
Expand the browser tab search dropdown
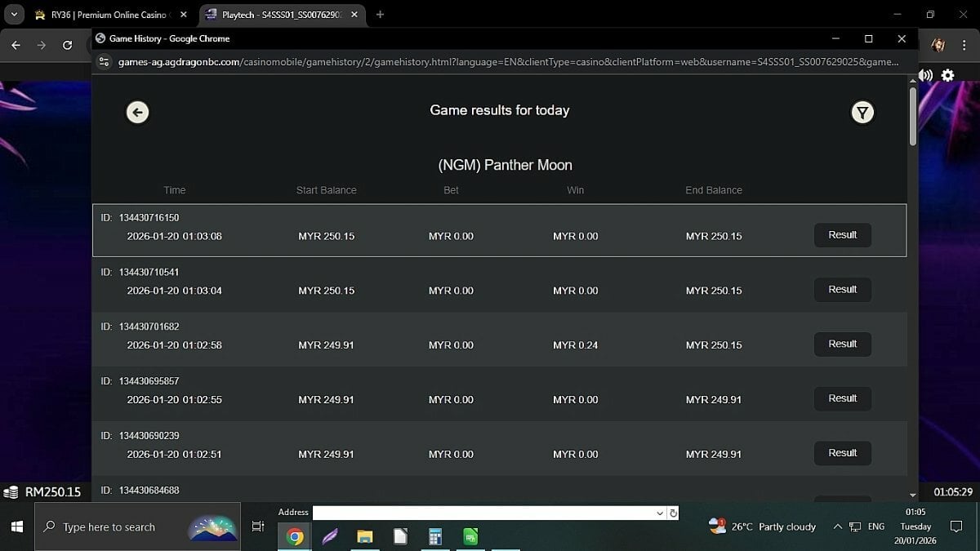(14, 15)
